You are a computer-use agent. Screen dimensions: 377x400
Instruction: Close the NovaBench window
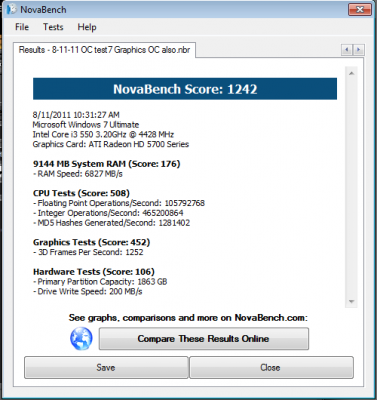click(x=360, y=10)
